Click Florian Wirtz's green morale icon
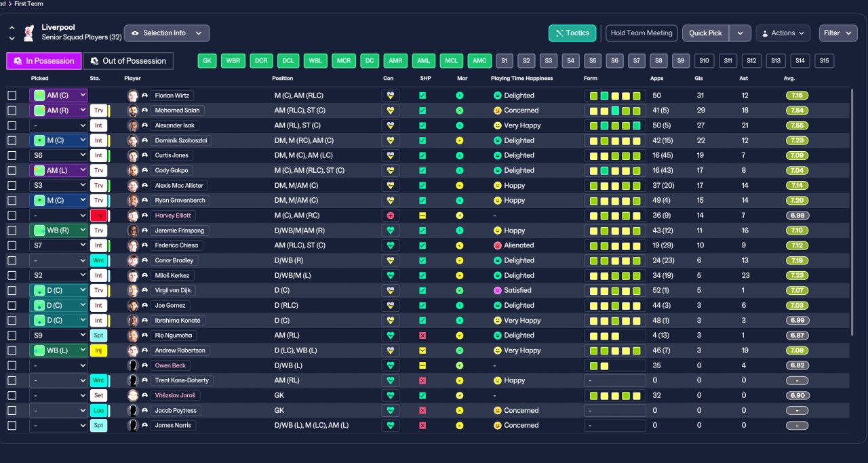868x463 pixels. coord(459,96)
